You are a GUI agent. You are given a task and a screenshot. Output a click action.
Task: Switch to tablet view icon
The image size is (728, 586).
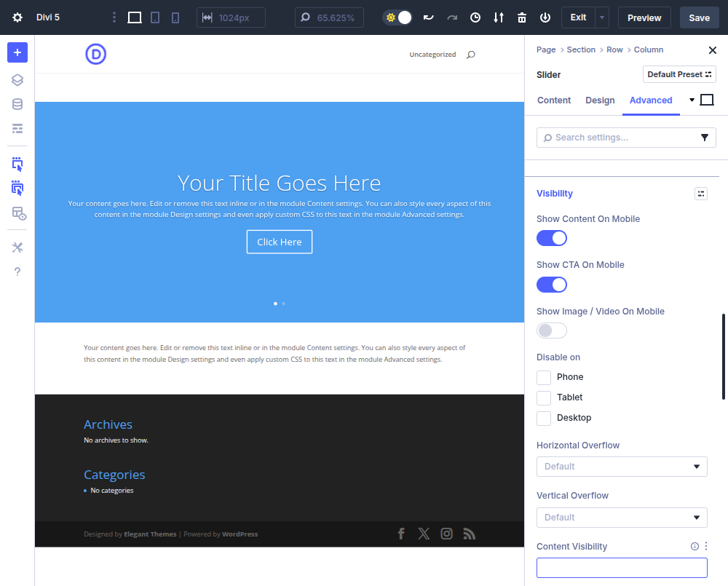pos(155,17)
